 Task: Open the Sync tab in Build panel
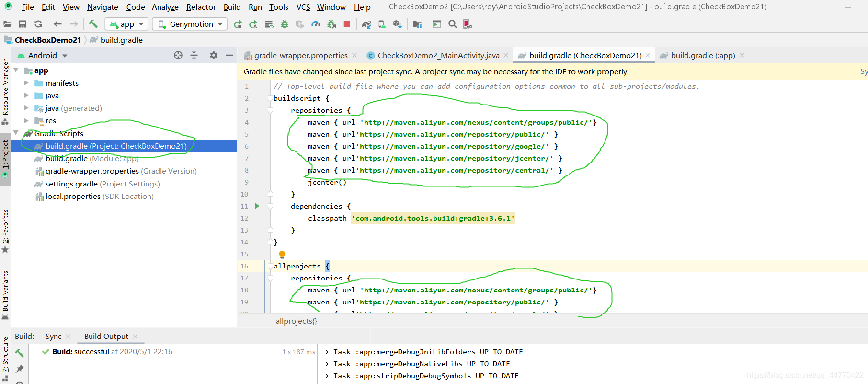click(54, 337)
